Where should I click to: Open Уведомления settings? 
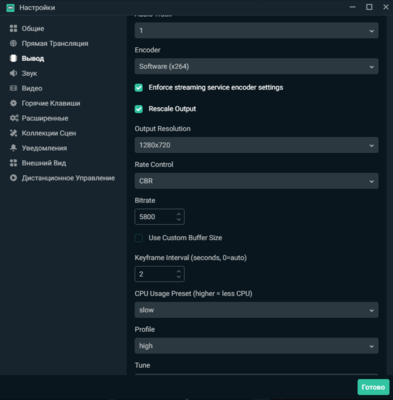point(44,148)
